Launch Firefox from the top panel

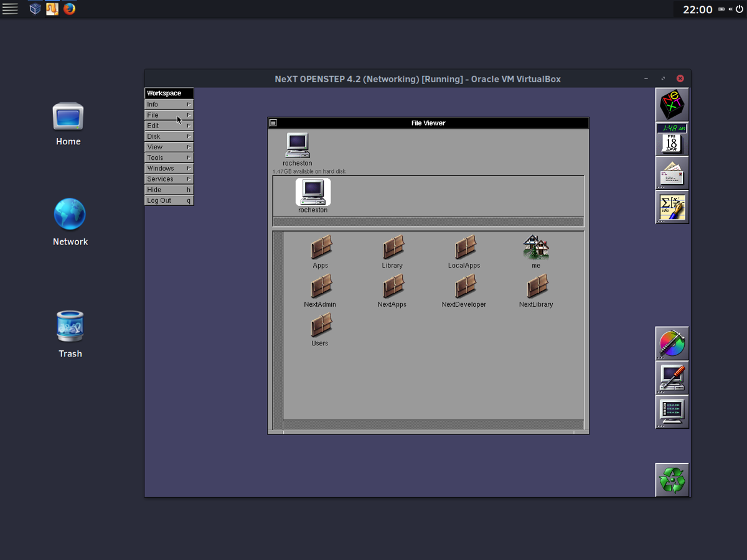[69, 9]
